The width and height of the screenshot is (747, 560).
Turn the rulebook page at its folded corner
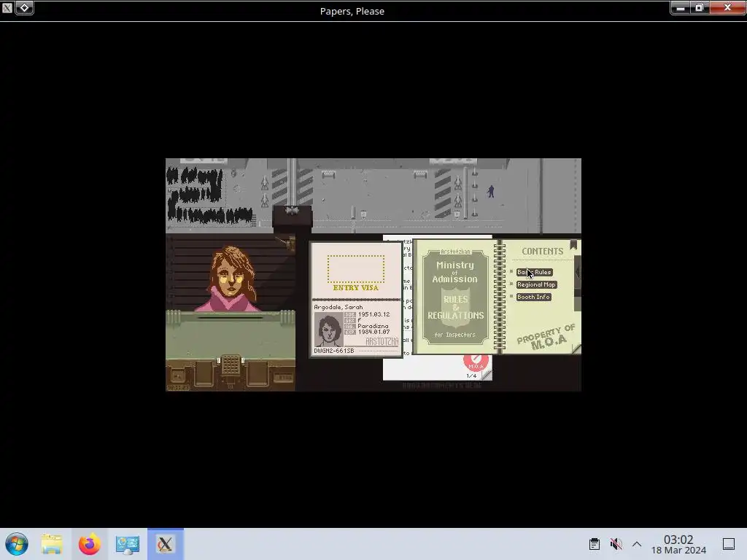[576, 349]
